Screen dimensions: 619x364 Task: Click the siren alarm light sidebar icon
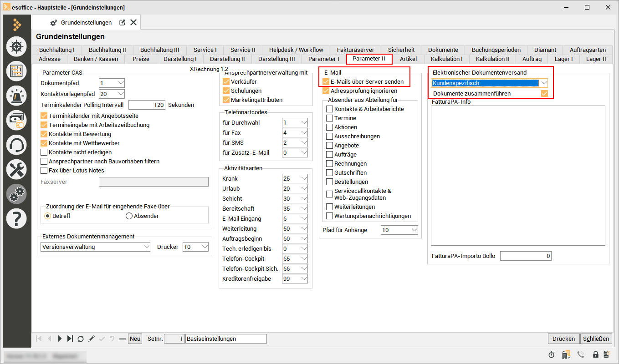click(17, 95)
